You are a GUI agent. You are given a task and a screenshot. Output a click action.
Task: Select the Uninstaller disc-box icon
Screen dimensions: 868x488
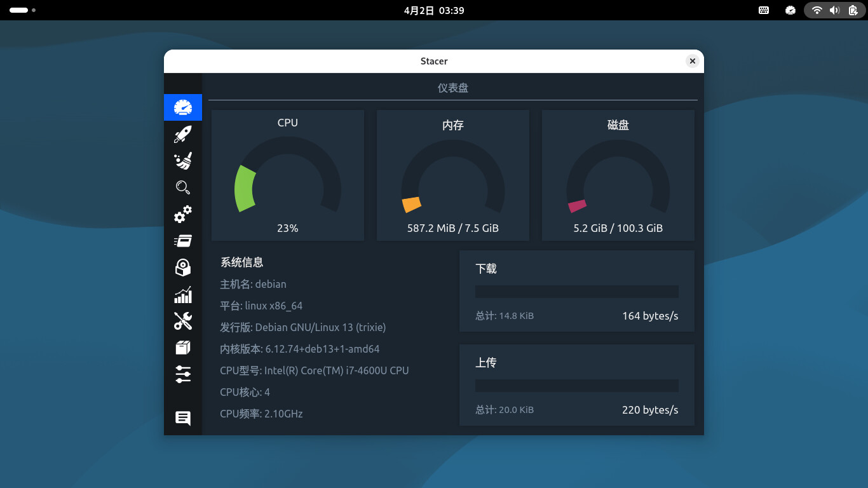coord(183,268)
